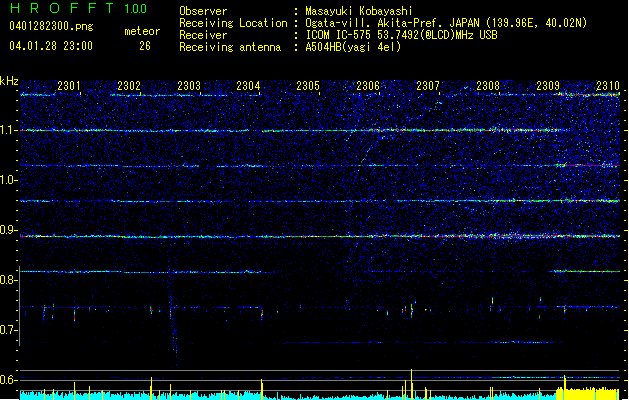Select the Ogata-vill. Akita-Pref. JAPAN location text
This screenshot has width=629, height=400.
pos(446,23)
